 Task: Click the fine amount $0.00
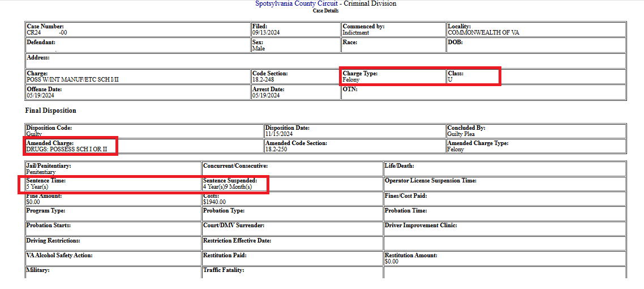click(x=34, y=202)
